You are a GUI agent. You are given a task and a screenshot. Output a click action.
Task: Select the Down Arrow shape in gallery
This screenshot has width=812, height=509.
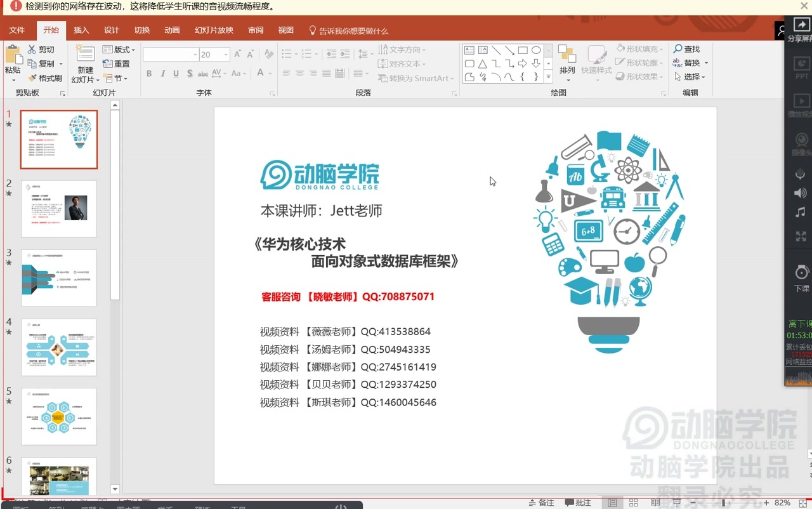pos(536,63)
